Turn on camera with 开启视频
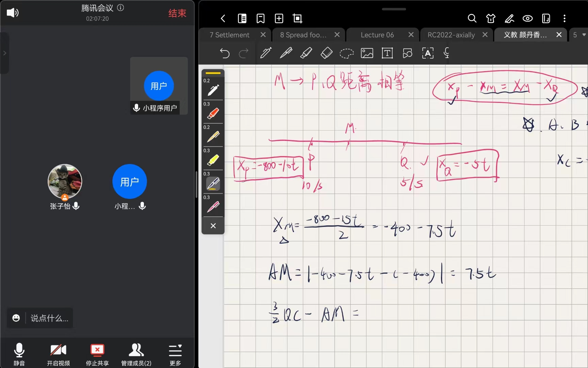Screen dimensions: 588x368 point(59,354)
